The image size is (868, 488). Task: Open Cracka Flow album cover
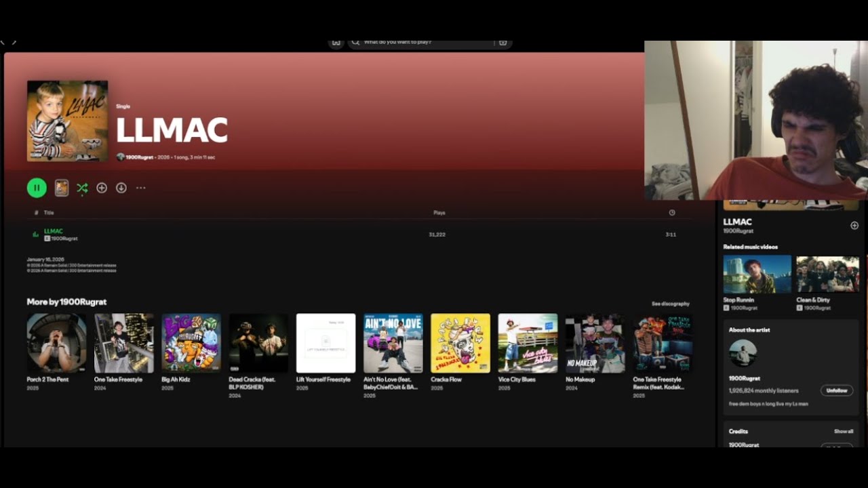460,343
